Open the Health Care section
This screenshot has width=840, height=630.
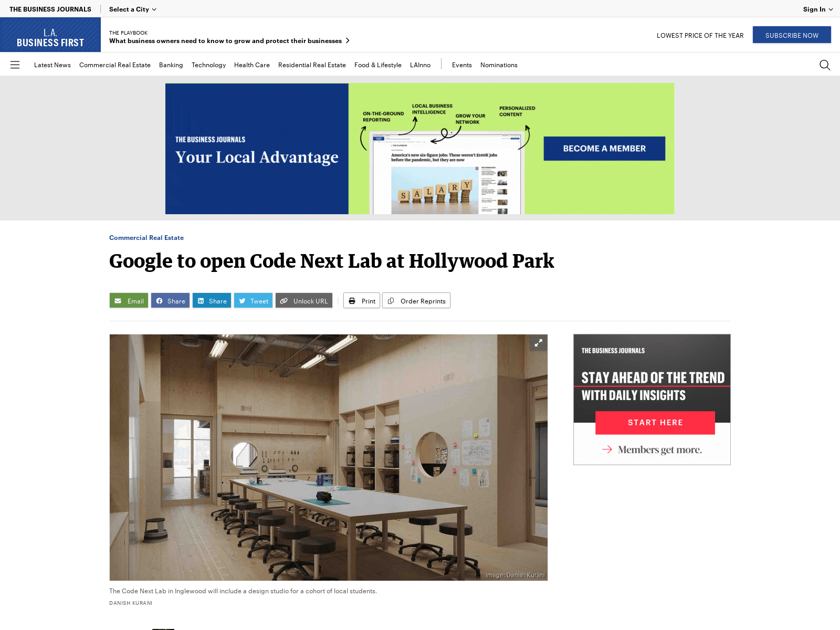252,65
